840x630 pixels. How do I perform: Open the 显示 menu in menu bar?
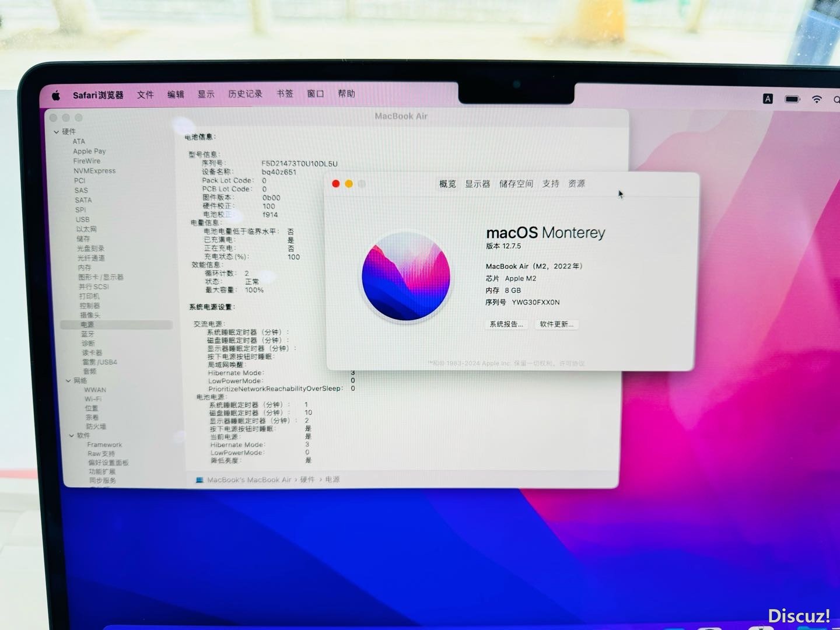206,94
